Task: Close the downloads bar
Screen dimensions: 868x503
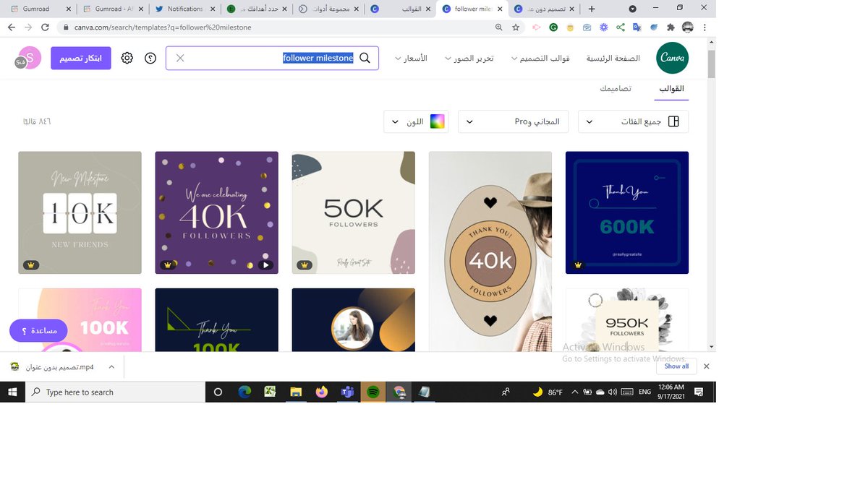Action: [707, 366]
